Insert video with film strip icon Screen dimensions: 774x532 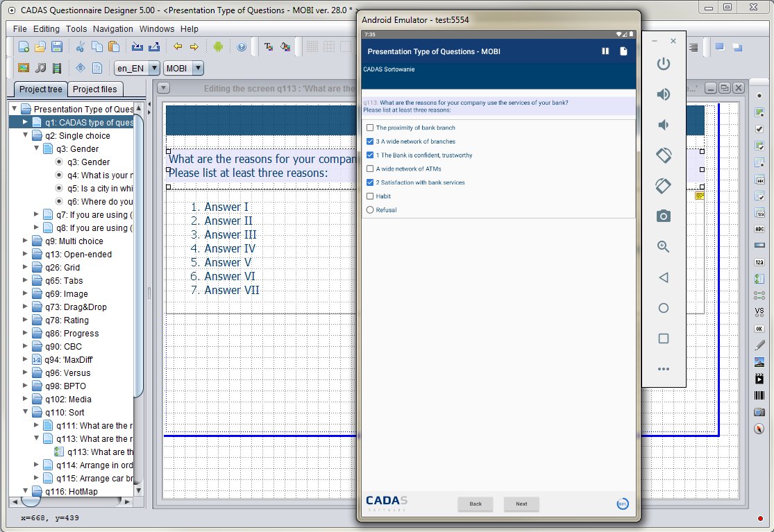click(x=57, y=67)
